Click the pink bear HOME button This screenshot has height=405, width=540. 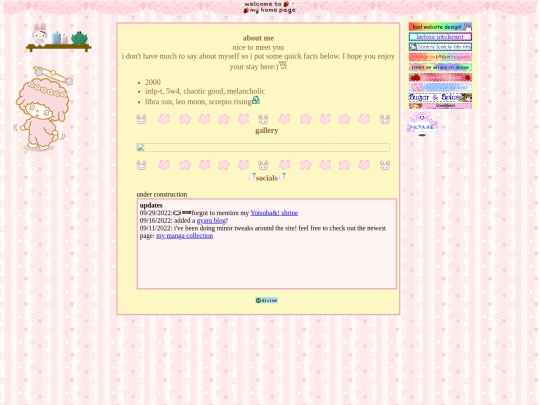click(422, 123)
